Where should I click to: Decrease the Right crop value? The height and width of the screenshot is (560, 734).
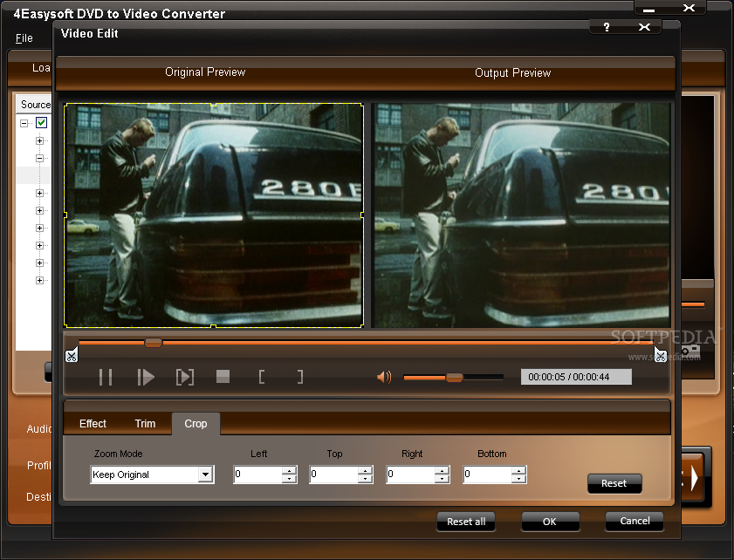pyautogui.click(x=442, y=479)
